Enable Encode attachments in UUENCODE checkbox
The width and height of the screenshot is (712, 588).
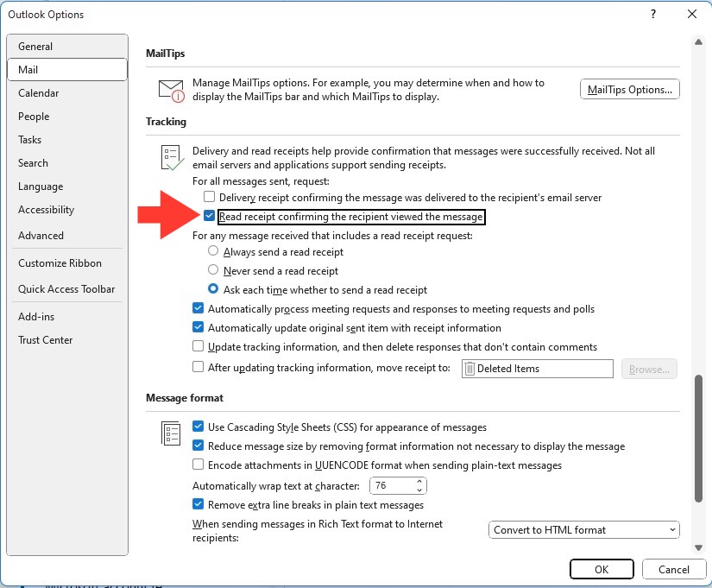click(198, 465)
